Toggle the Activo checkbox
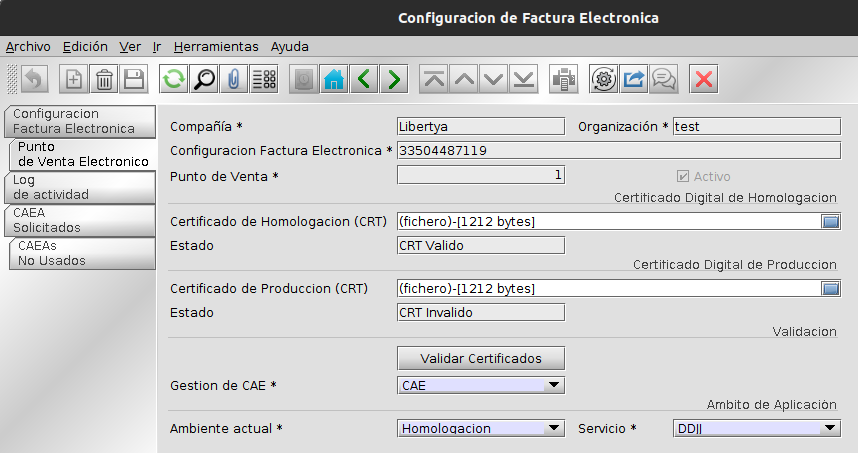Image resolution: width=858 pixels, height=453 pixels. [682, 176]
